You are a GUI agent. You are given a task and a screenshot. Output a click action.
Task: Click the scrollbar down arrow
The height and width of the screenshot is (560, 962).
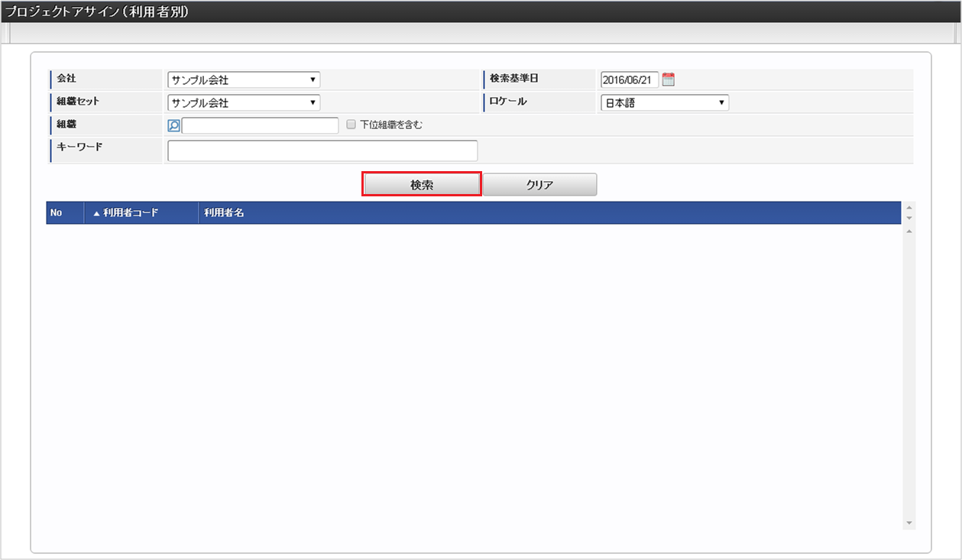click(x=909, y=523)
